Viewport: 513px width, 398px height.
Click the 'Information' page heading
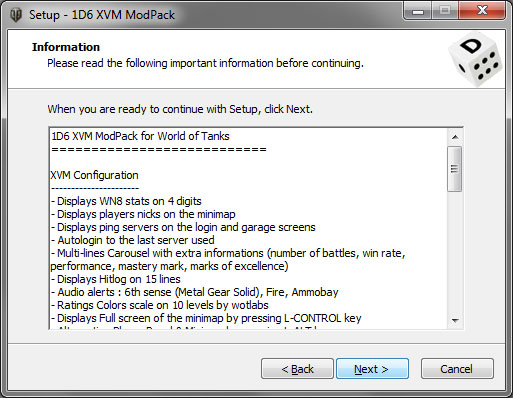pyautogui.click(x=66, y=47)
